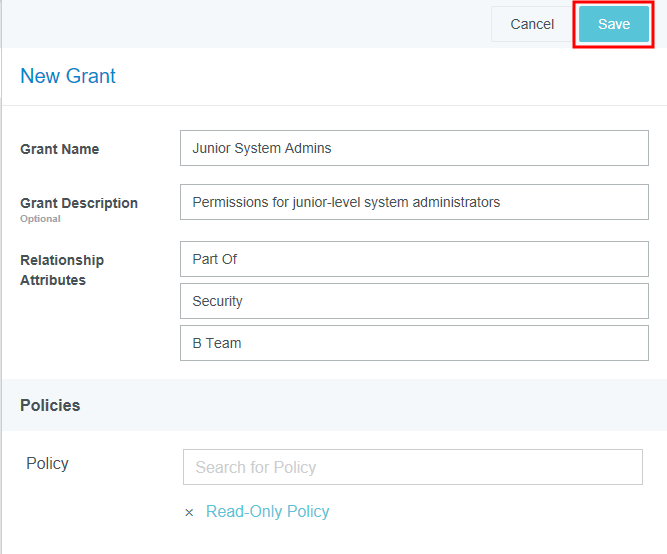
Task: Click the Relationship Attributes label
Action: click(x=62, y=270)
